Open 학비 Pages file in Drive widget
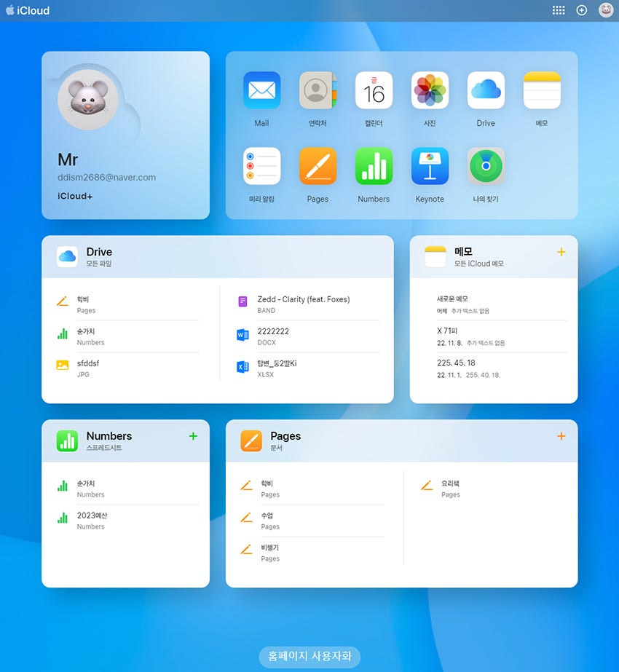The width and height of the screenshot is (619, 672). pos(127,305)
